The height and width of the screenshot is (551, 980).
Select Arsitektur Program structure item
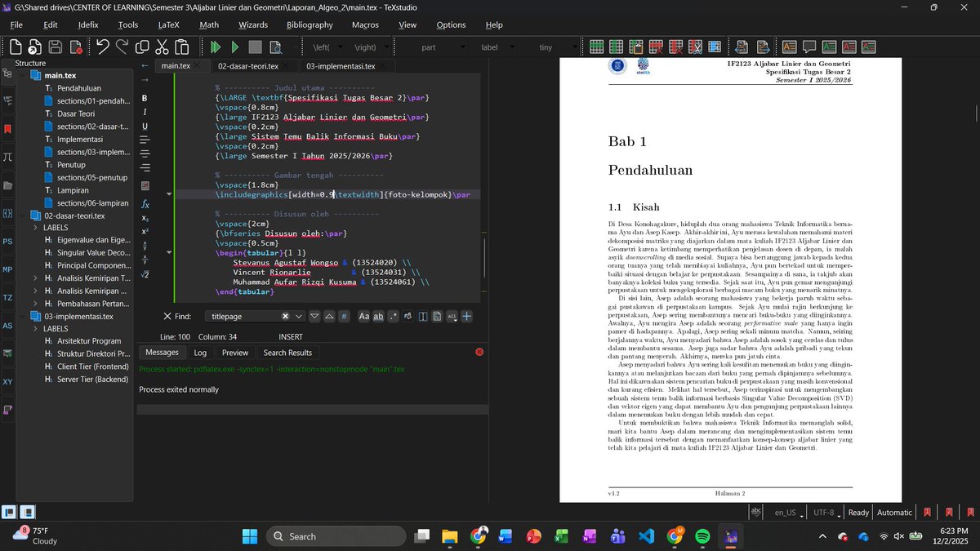tap(88, 341)
